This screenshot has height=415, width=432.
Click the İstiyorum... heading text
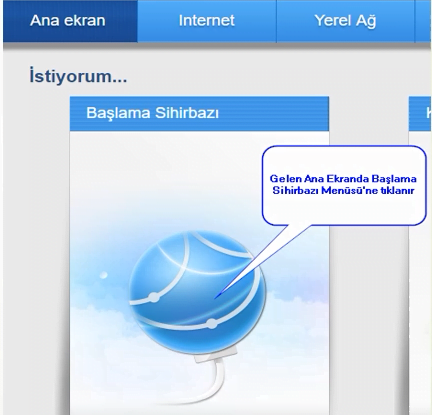(x=78, y=76)
